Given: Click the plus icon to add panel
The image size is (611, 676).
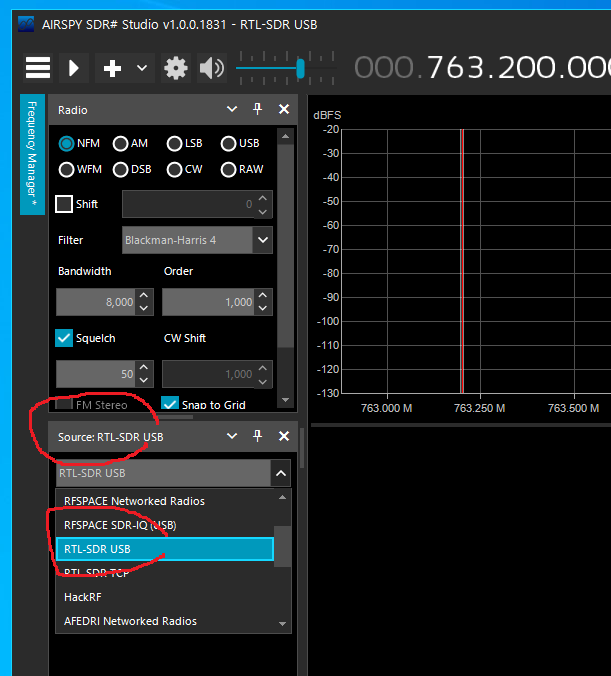Looking at the screenshot, I should tap(112, 68).
